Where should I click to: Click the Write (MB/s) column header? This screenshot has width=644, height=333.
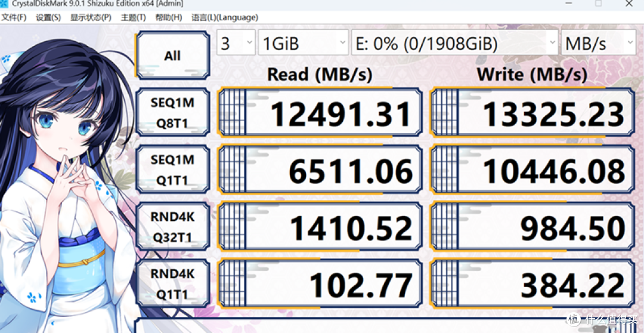(532, 75)
